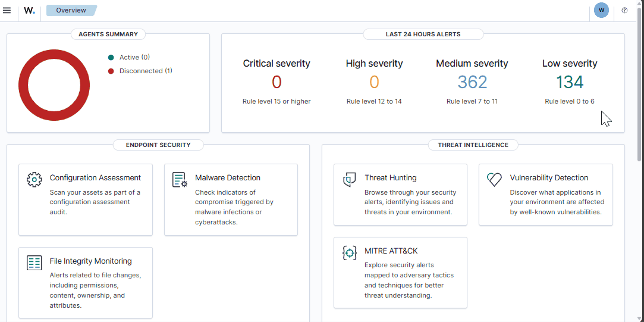644x322 pixels.
Task: Open the help question mark icon
Action: [x=625, y=10]
